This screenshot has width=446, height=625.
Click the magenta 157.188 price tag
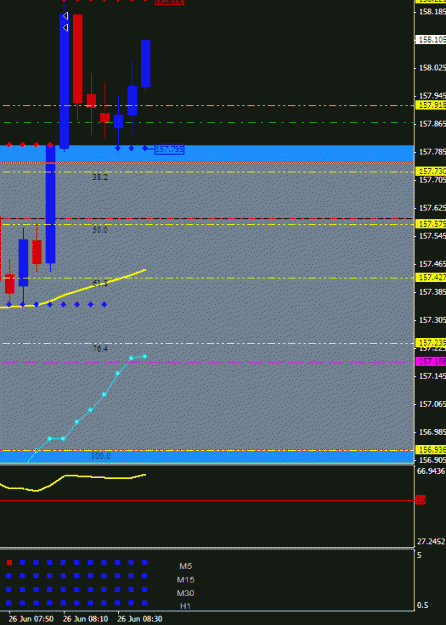click(431, 362)
